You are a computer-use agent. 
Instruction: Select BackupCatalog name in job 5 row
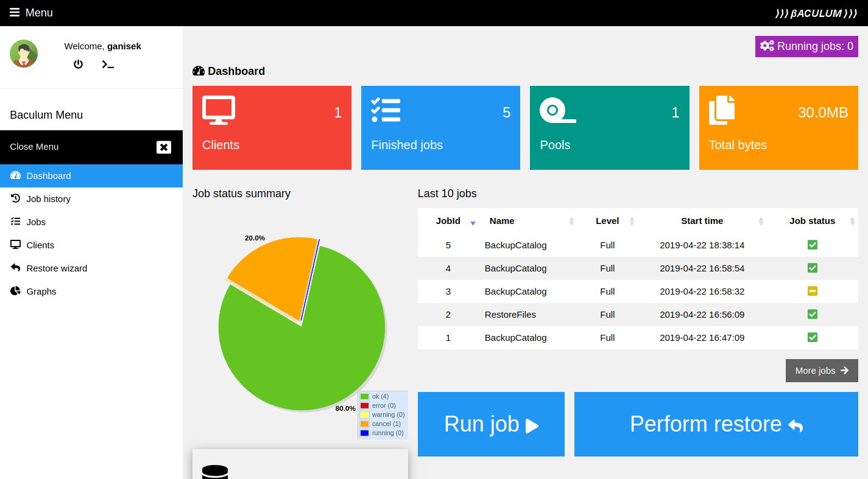click(516, 245)
